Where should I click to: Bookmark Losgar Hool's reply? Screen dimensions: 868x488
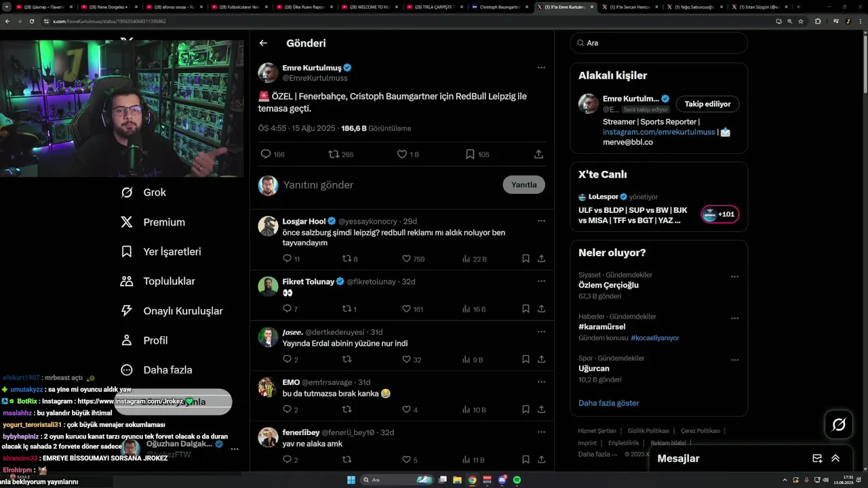coord(526,258)
